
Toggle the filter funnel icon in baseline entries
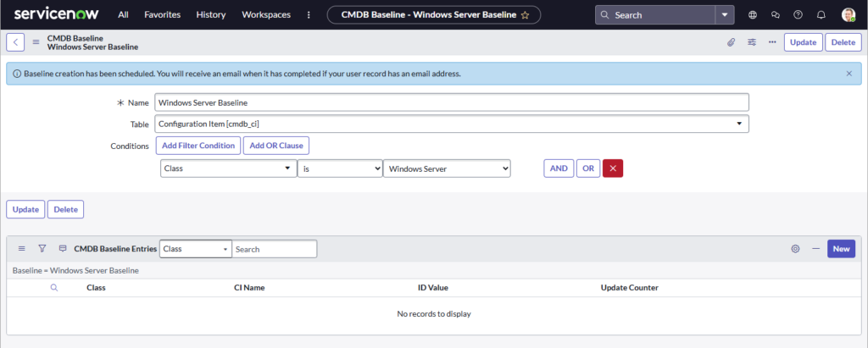coord(42,249)
